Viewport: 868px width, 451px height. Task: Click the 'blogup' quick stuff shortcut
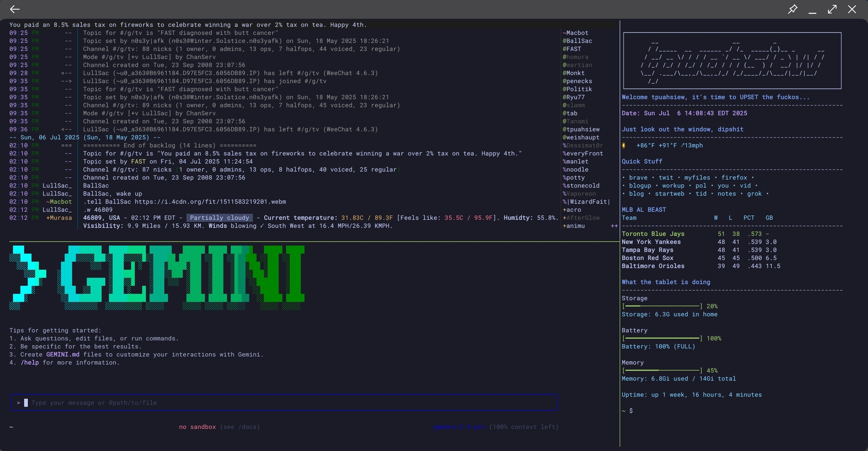(640, 186)
